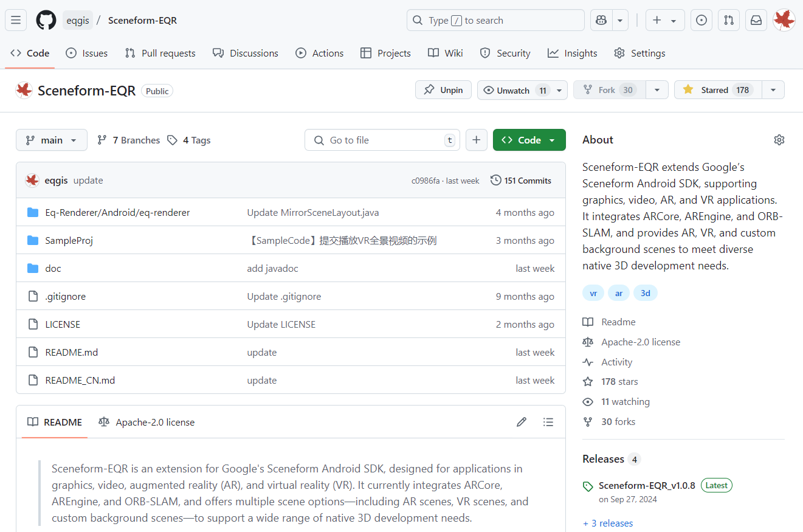Click the top search bar

[x=495, y=20]
